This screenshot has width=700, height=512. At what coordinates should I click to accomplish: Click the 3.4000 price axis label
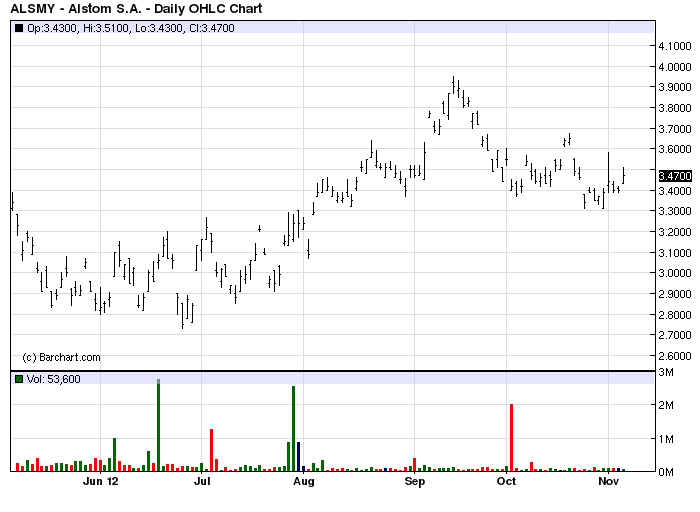pos(675,191)
